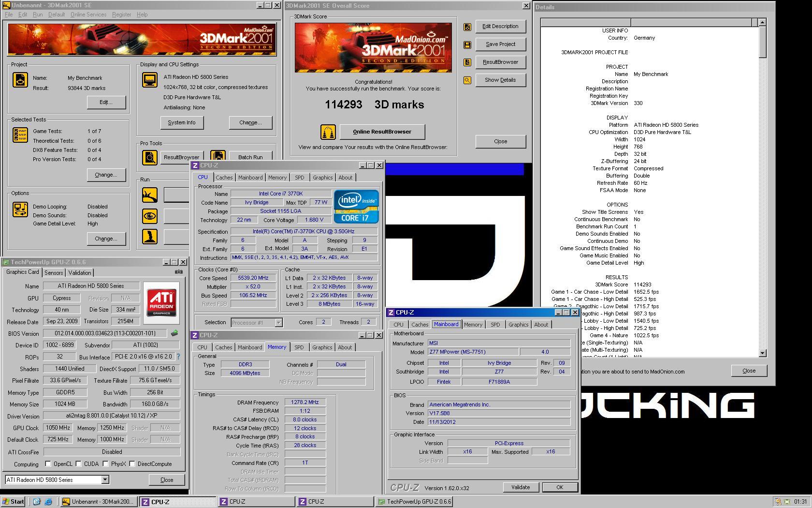This screenshot has height=508, width=812.
Task: Switch to Unbenannt 3DMark2001 taskbar button
Action: tap(99, 502)
